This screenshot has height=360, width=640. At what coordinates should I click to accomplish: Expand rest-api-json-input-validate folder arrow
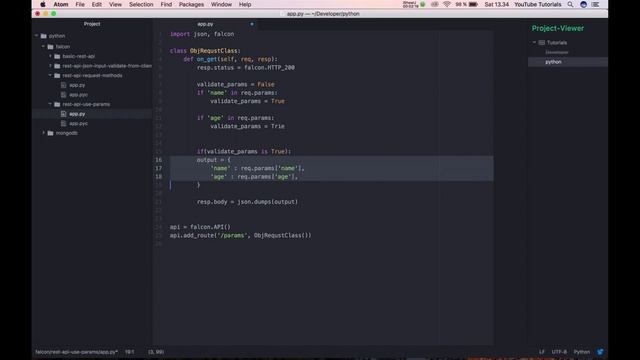(x=51, y=66)
